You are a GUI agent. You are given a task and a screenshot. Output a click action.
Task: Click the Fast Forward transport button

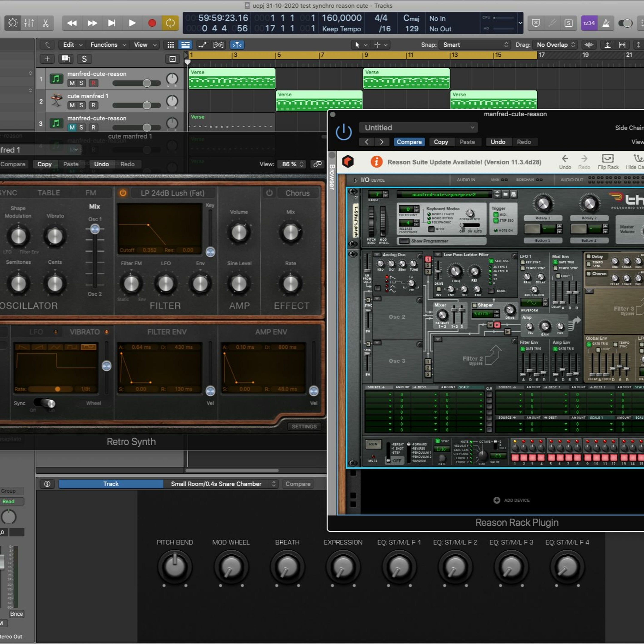92,23
